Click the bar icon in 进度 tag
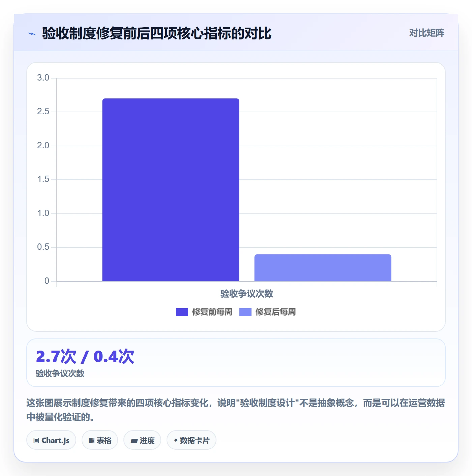The height and width of the screenshot is (476, 472). coord(134,441)
